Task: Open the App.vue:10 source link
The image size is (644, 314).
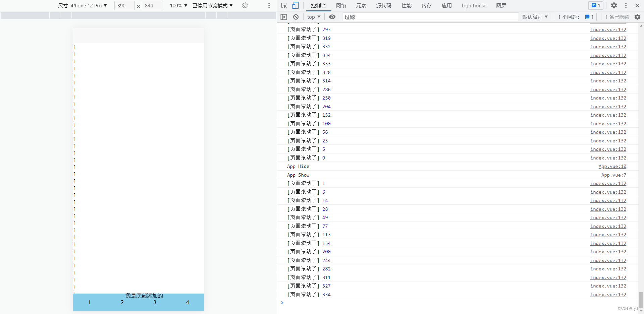Action: (x=612, y=167)
